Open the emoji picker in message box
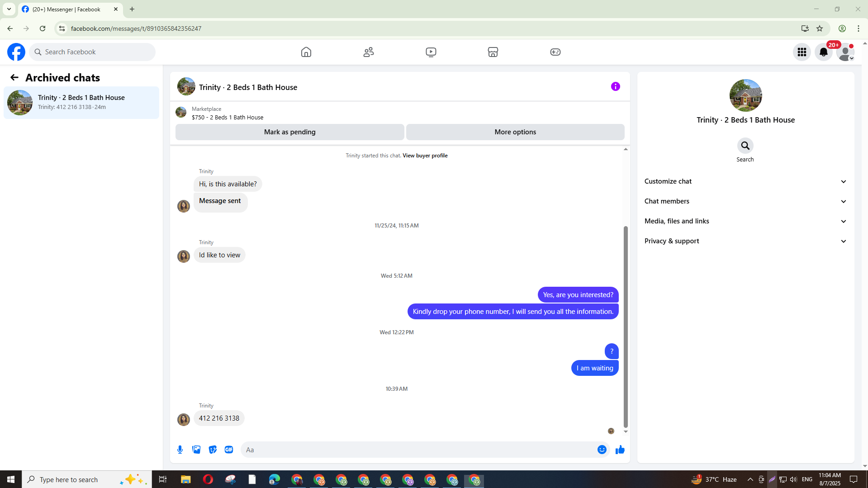Viewport: 868px width, 488px height. [602, 450]
